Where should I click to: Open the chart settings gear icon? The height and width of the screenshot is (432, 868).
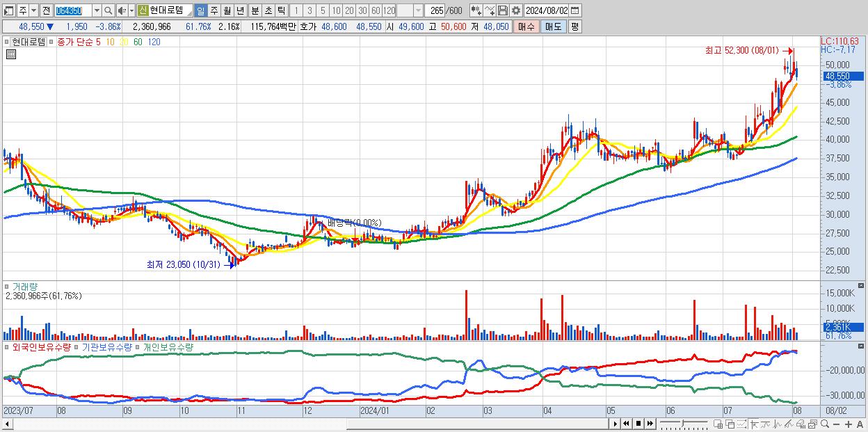[515, 10]
